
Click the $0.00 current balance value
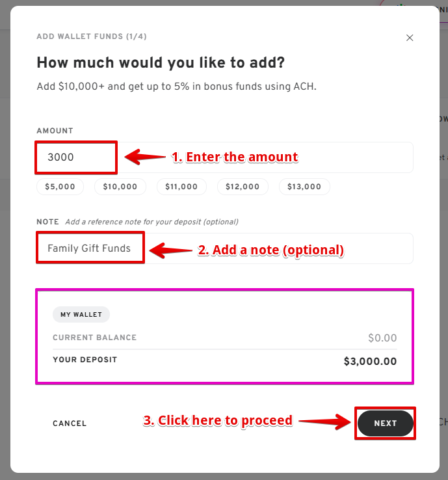coord(382,338)
